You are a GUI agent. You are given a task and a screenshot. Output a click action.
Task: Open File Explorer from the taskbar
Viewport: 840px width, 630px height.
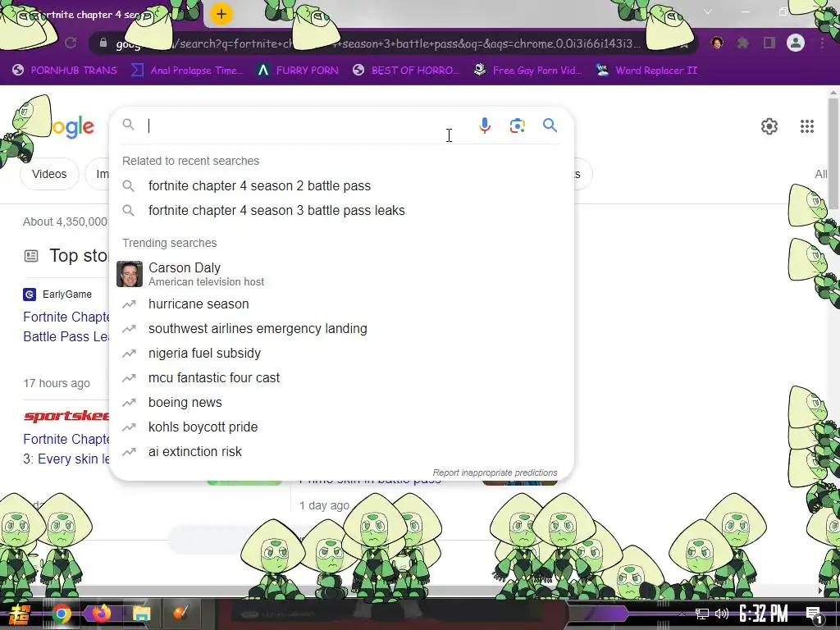141,614
